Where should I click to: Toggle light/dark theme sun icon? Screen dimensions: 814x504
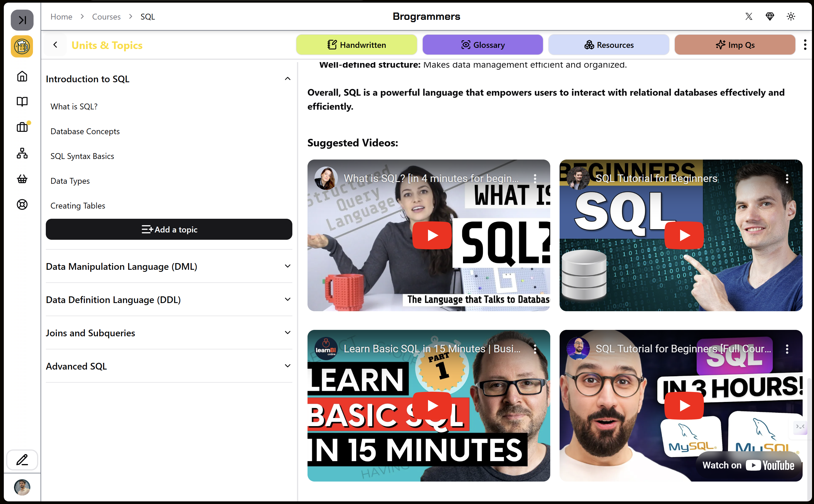click(x=791, y=16)
